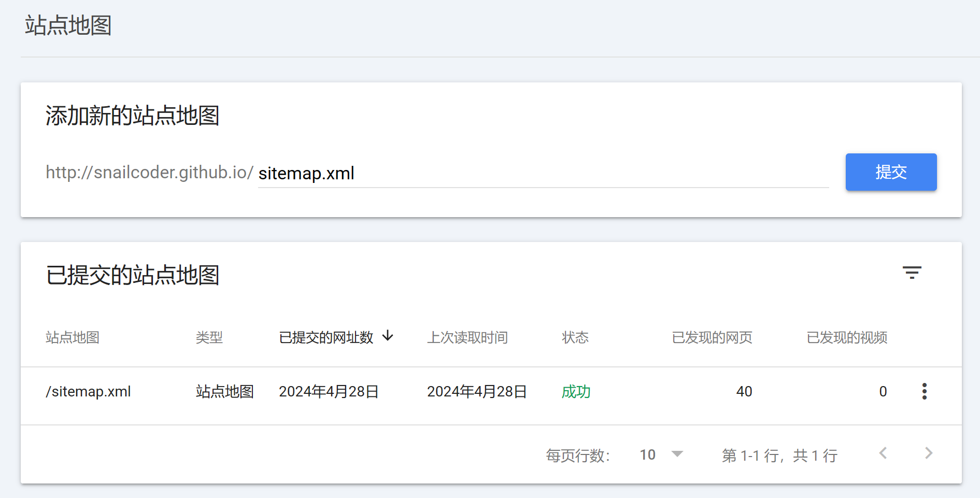Click the 第 1-1 行，共 1 行 pagination text

tap(779, 455)
